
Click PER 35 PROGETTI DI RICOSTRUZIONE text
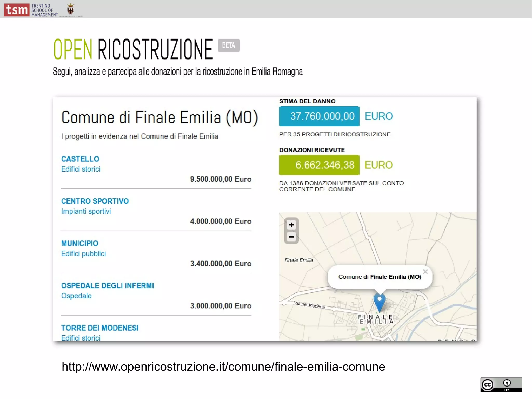click(x=335, y=134)
